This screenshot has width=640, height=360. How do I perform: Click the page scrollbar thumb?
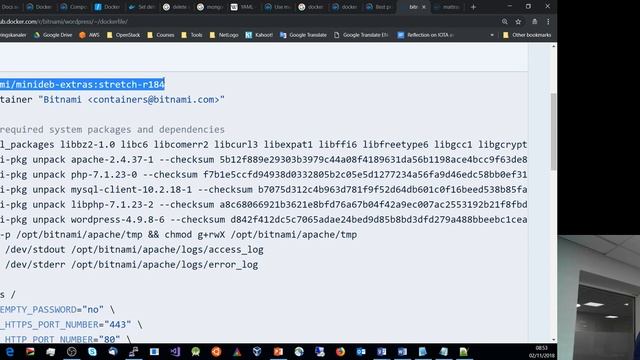tap(553, 131)
